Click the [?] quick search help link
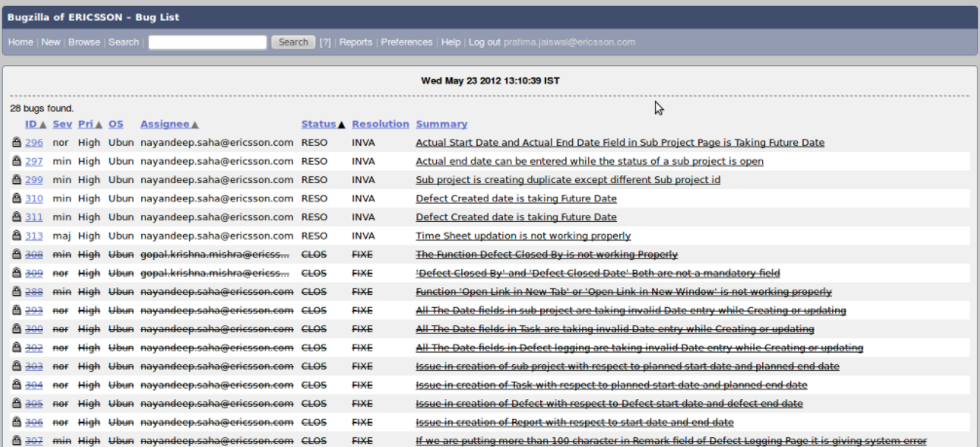 [x=325, y=43]
